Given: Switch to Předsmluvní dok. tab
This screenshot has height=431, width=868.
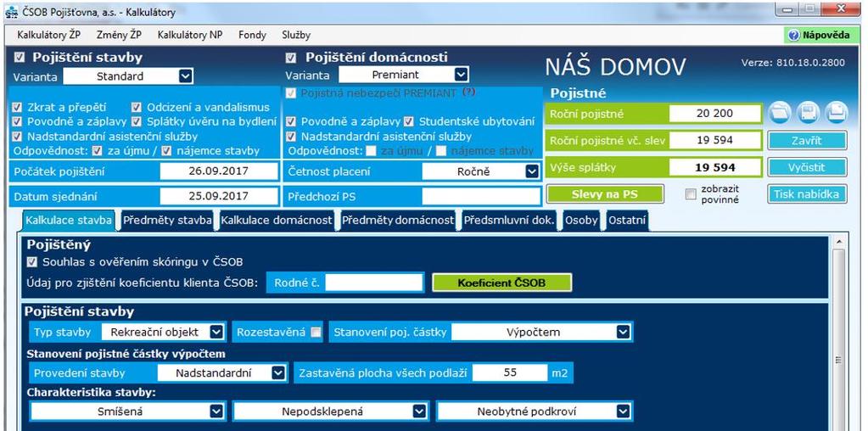Looking at the screenshot, I should click(509, 221).
